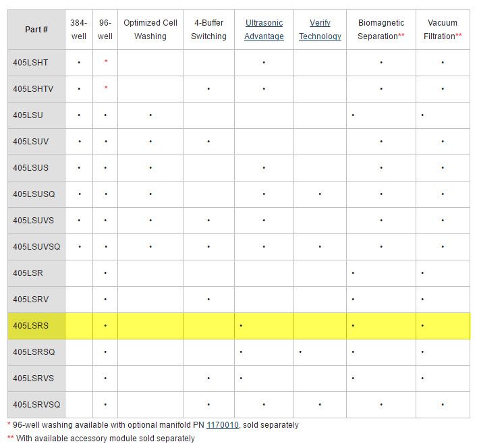Screen dimensions: 477x448
Task: Select the Vacuum Filtration column header
Action: tap(443, 30)
